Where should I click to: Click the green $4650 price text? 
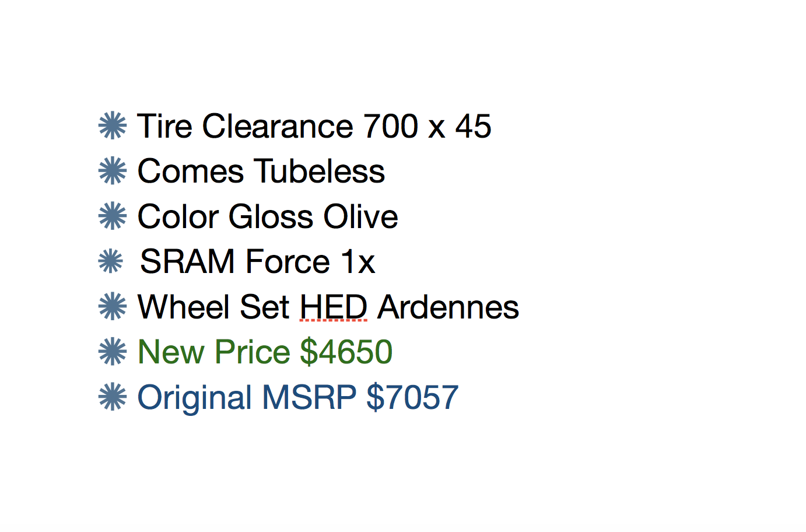tap(346, 352)
